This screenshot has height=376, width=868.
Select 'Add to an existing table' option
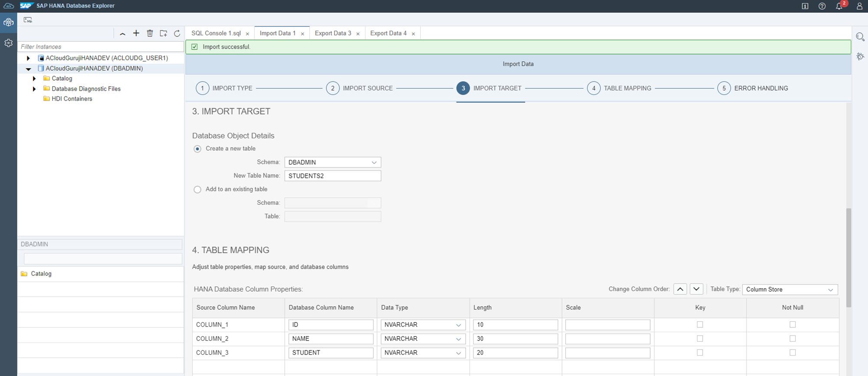coord(198,190)
